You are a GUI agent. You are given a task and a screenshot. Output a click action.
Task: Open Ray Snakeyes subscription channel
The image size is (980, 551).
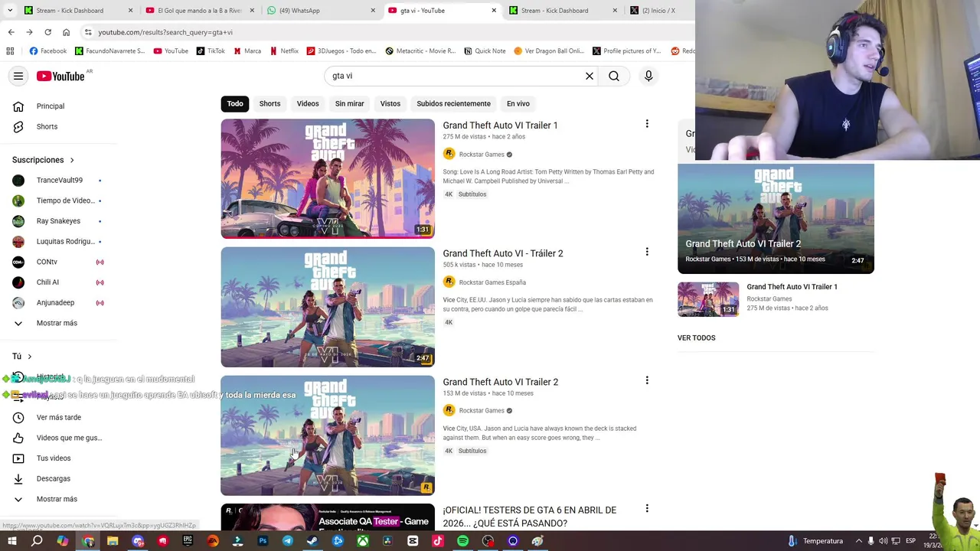pyautogui.click(x=57, y=221)
